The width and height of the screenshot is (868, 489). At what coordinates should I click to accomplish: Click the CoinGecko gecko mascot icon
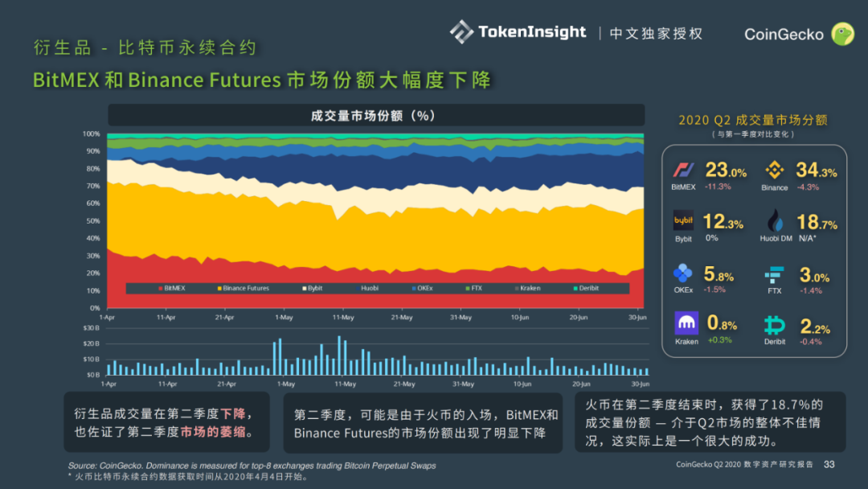842,34
